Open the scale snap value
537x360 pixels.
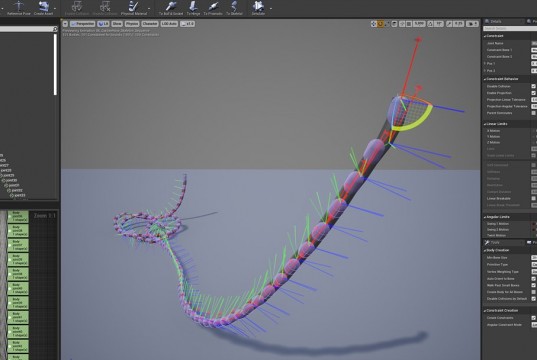click(459, 24)
